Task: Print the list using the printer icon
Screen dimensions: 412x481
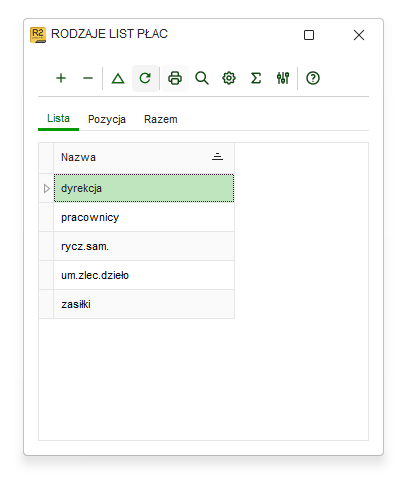Action: (175, 78)
